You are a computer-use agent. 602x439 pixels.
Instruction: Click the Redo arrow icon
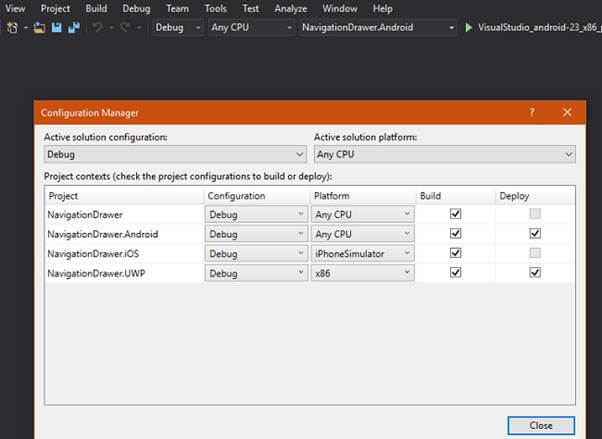coord(125,28)
